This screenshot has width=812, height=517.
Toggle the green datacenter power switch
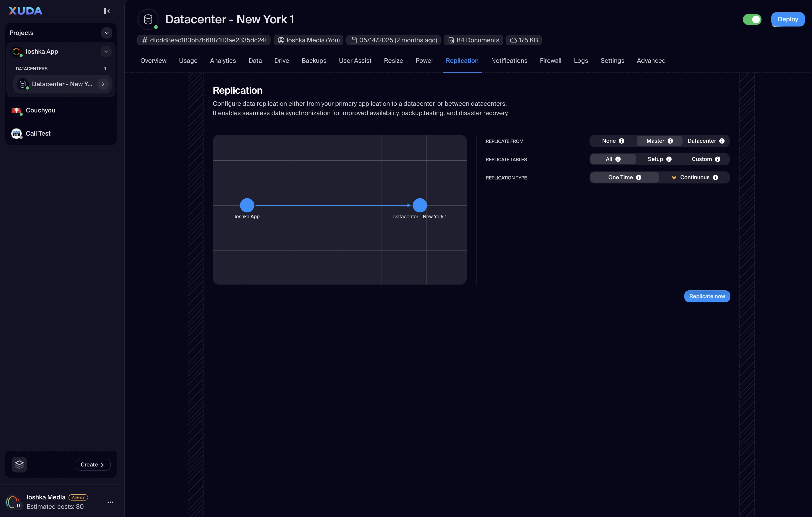(752, 20)
